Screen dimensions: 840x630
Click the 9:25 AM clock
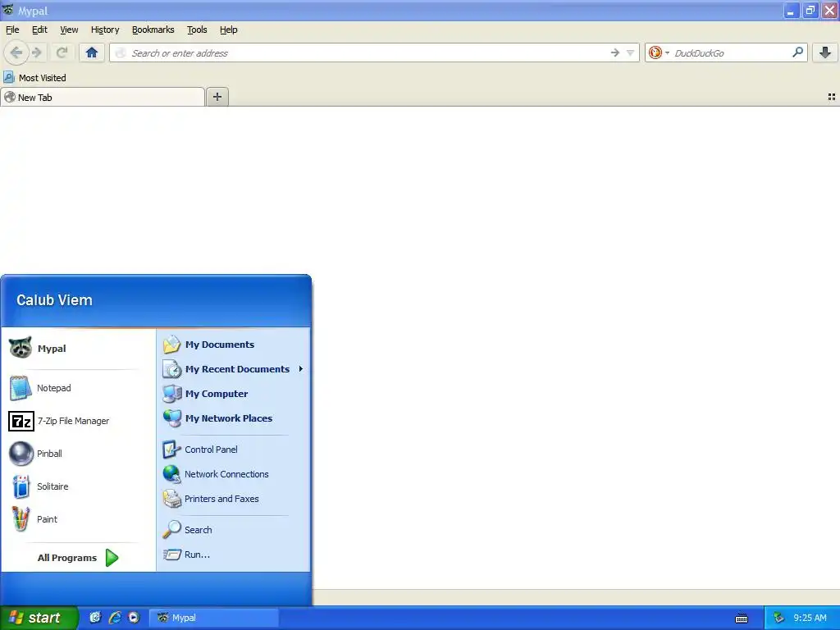point(810,618)
